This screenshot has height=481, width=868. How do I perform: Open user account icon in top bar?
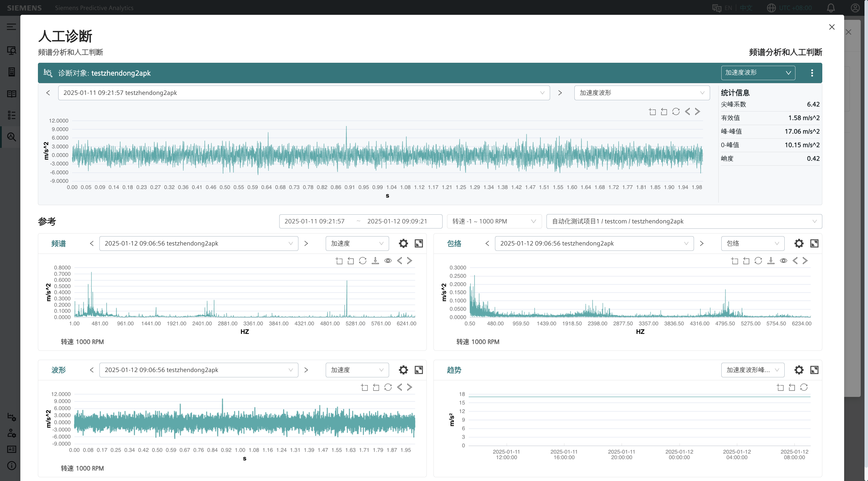(855, 8)
